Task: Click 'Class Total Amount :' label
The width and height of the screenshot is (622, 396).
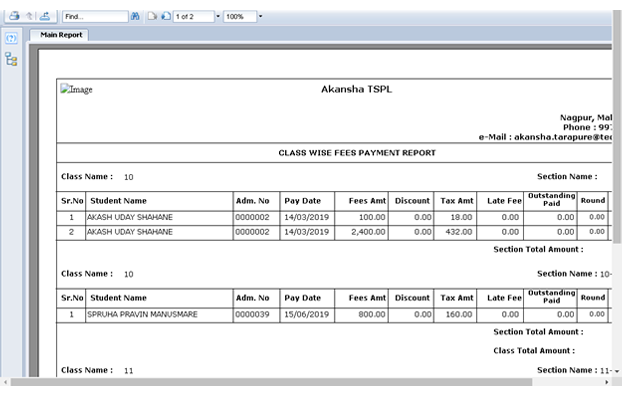Action: coord(534,351)
